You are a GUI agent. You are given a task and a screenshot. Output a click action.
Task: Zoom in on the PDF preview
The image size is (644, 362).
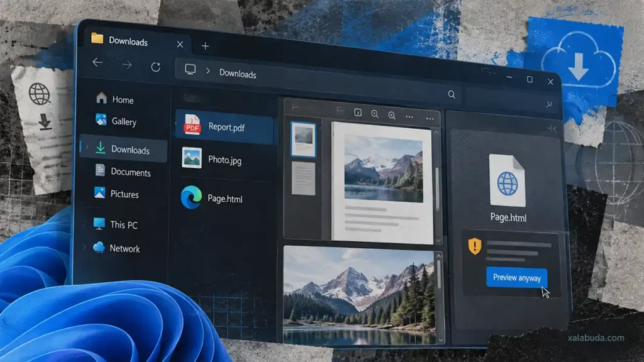(x=392, y=116)
